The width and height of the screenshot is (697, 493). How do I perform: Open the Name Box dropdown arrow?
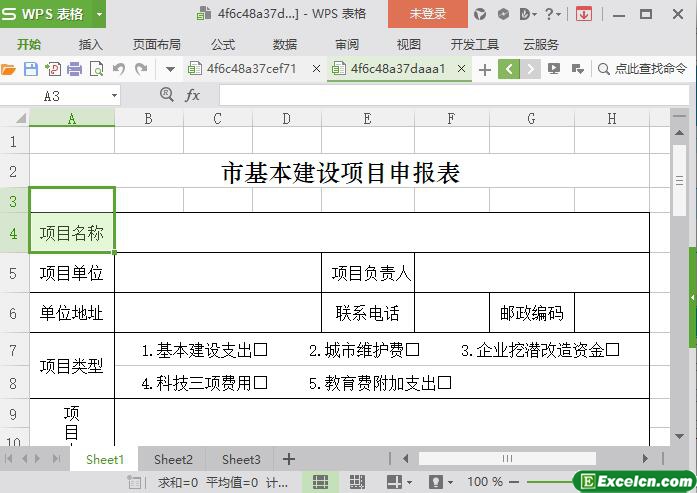point(114,95)
